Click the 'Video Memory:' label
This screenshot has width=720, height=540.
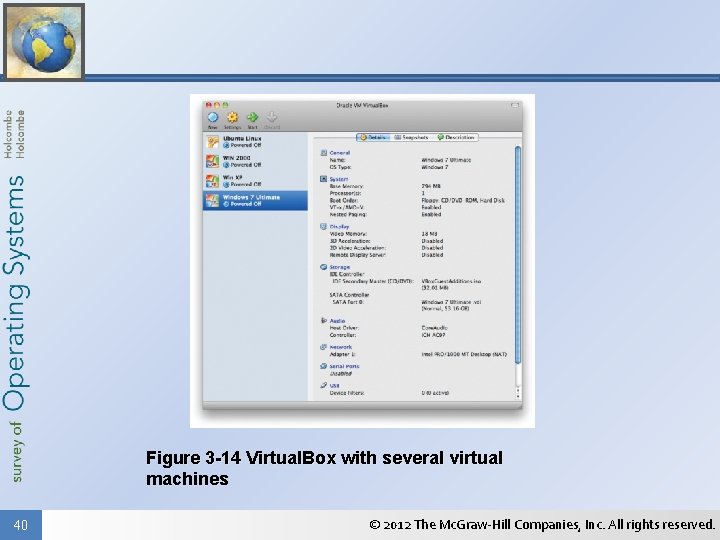[349, 234]
